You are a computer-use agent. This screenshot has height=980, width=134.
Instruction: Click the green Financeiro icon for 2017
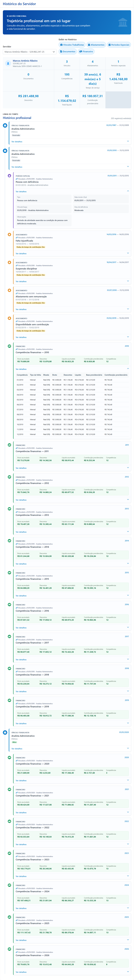click(x=10, y=636)
